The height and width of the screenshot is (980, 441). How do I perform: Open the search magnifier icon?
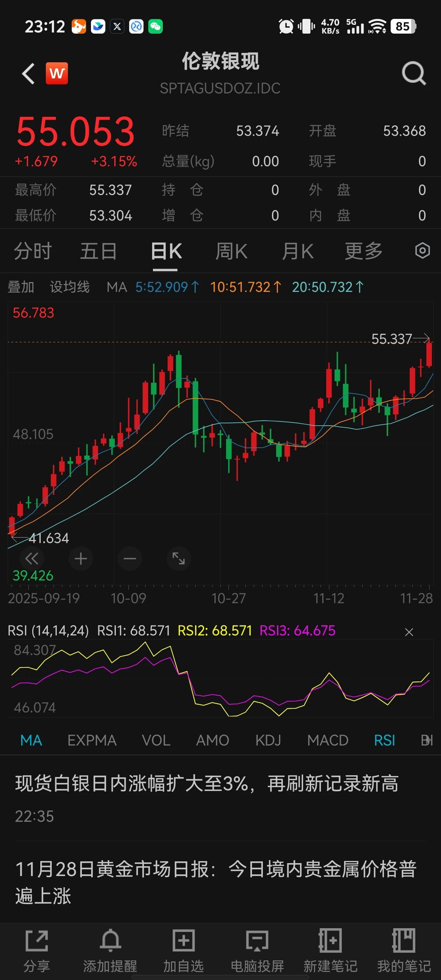click(414, 73)
